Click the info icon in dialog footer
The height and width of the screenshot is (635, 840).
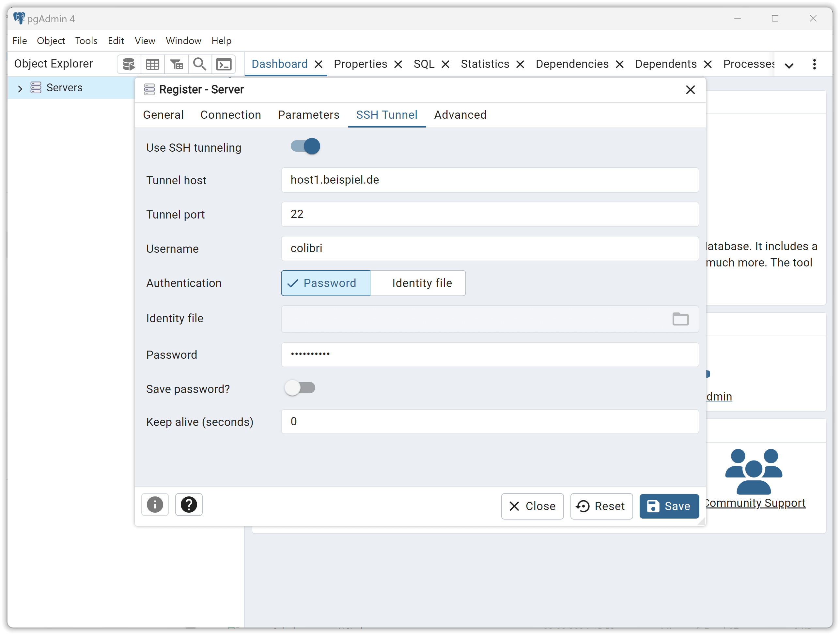point(155,505)
